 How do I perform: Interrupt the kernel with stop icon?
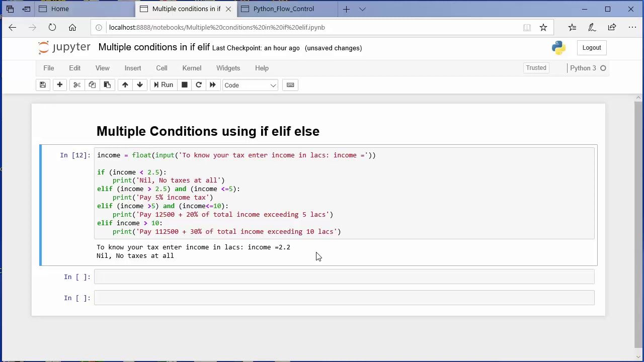(x=185, y=85)
